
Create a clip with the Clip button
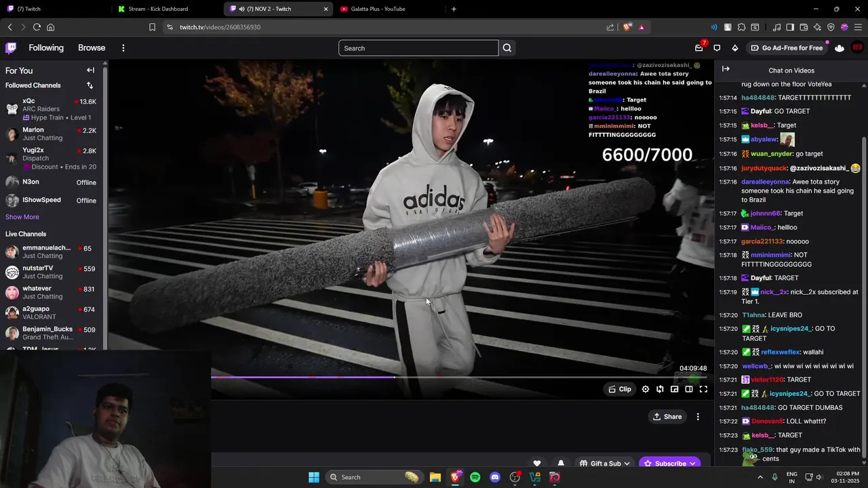[x=620, y=389]
